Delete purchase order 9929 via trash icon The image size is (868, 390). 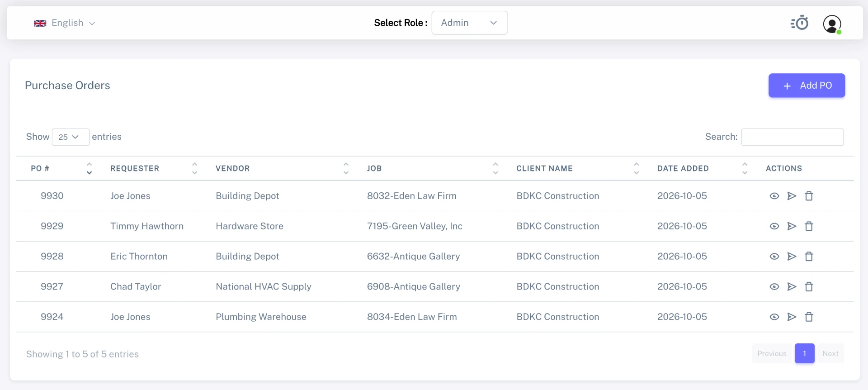coord(809,226)
